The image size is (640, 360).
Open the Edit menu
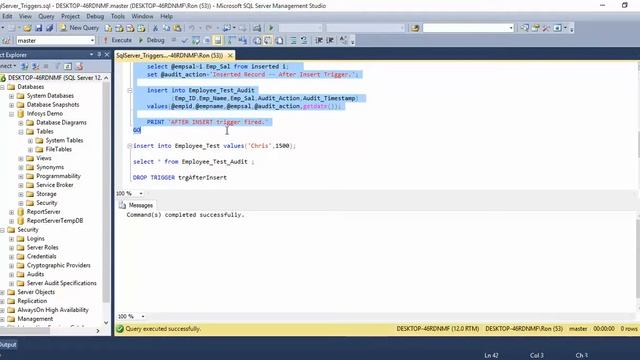point(7,16)
